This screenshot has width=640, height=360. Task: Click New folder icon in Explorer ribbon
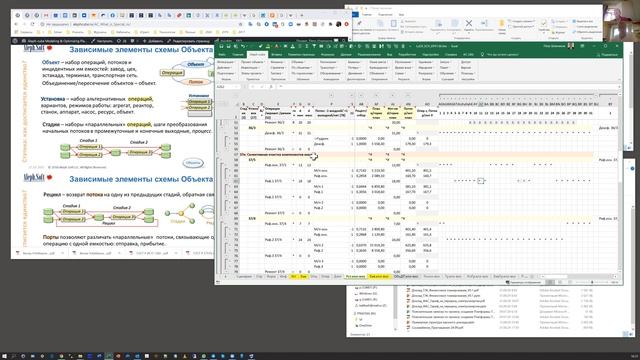click(x=502, y=24)
